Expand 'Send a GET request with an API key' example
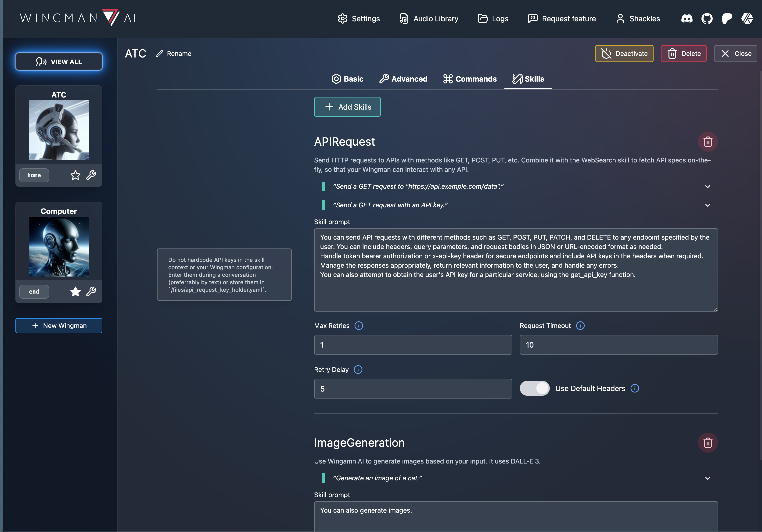Image resolution: width=762 pixels, height=532 pixels. (708, 205)
